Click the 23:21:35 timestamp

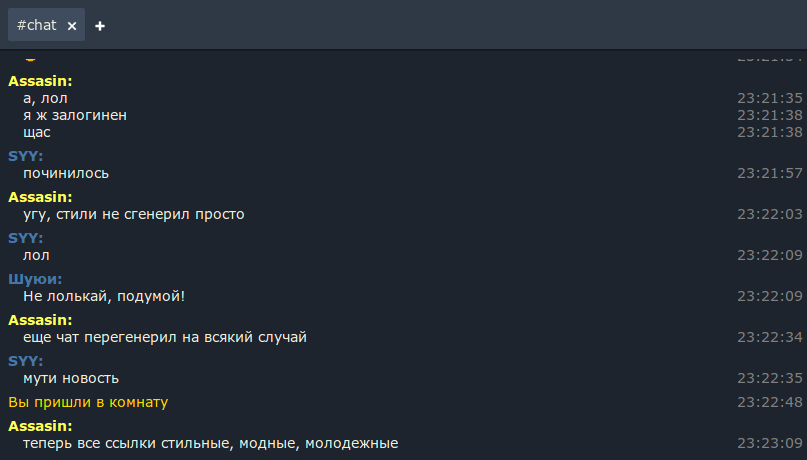coord(770,98)
